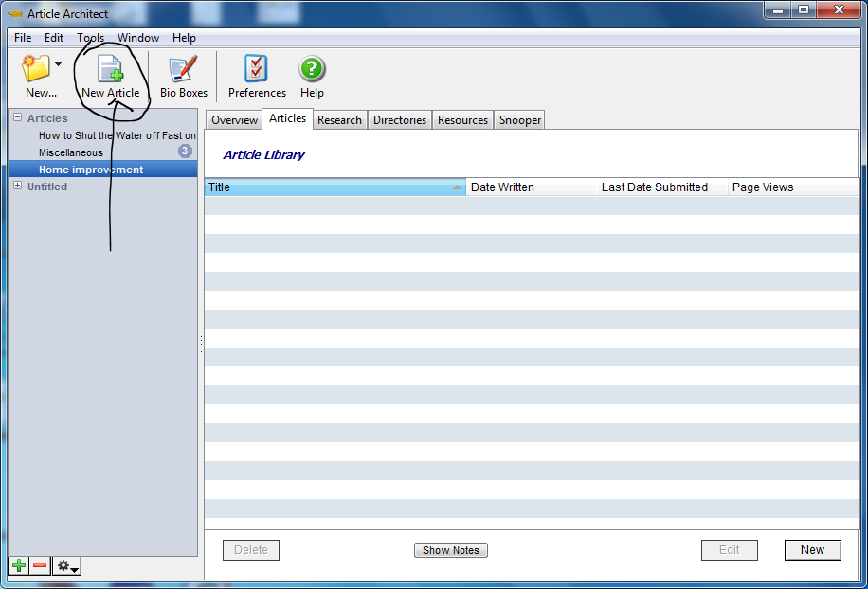Maximize the Article Architect window

804,10
